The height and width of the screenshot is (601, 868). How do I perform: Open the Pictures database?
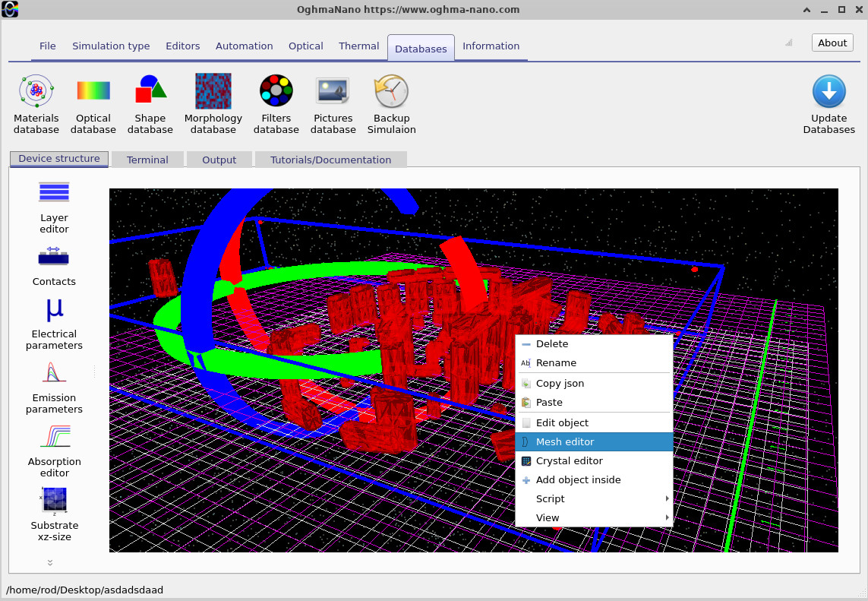click(333, 104)
